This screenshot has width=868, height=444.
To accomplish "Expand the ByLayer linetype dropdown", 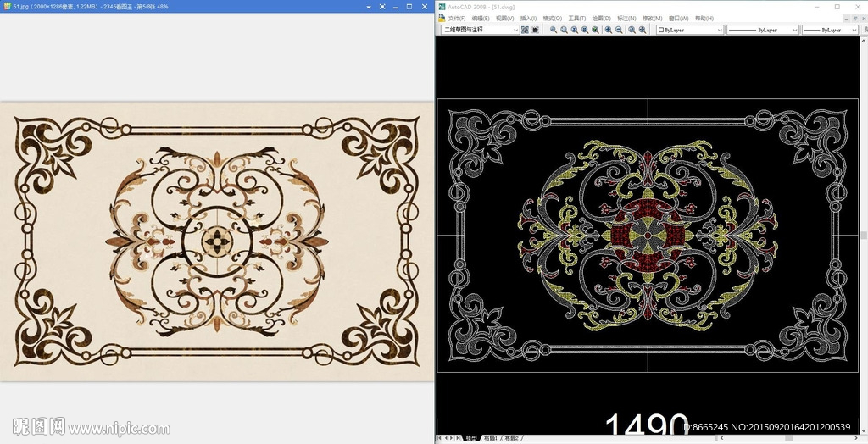I will tap(795, 30).
